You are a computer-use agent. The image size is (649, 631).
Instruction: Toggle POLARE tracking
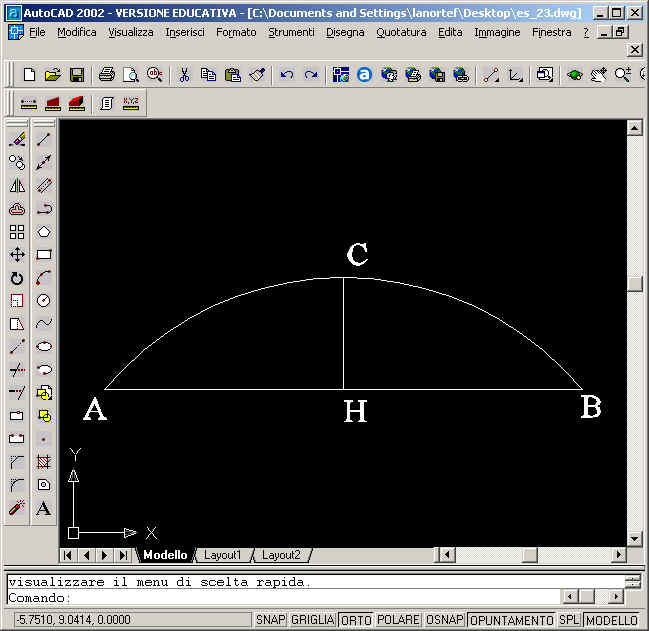[x=398, y=620]
